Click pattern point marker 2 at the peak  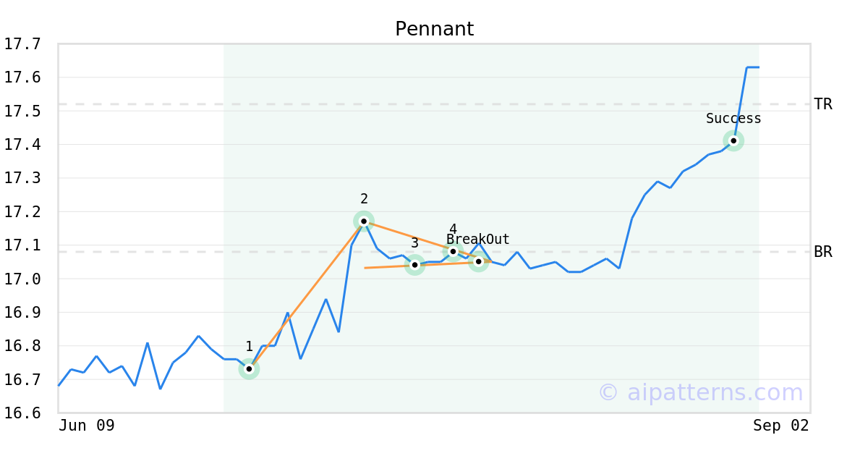pyautogui.click(x=364, y=221)
